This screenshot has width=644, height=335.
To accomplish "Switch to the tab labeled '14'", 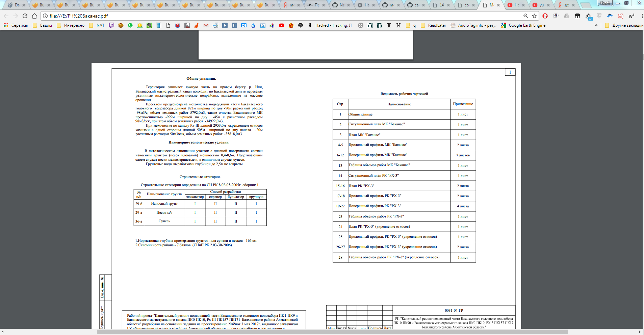I will click(x=441, y=5).
